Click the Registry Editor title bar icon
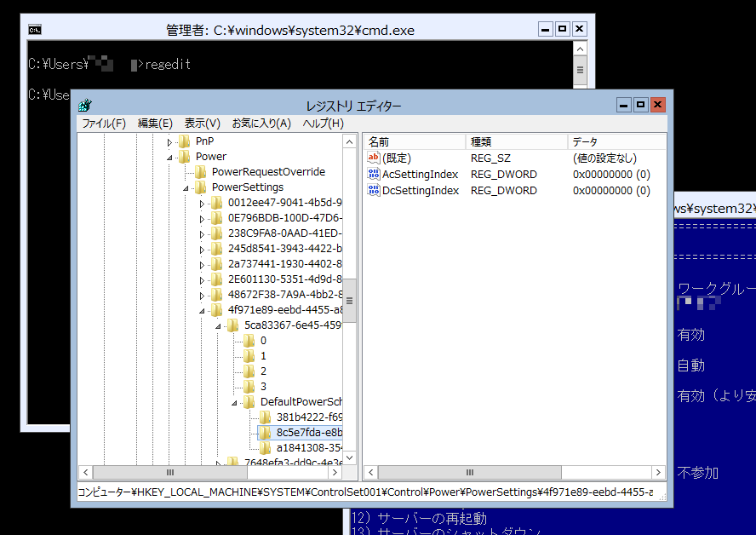 point(85,105)
